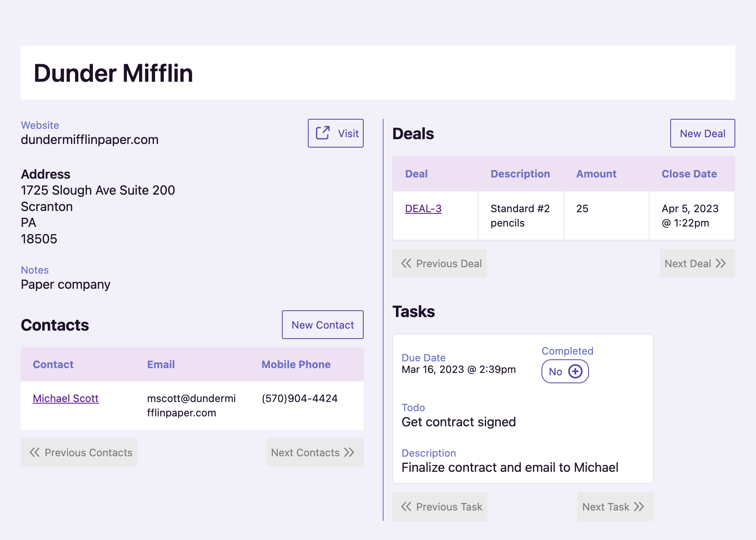Viewport: 756px width, 540px height.
Task: Click the Previous Deal double-chevron icon
Action: [x=406, y=263]
